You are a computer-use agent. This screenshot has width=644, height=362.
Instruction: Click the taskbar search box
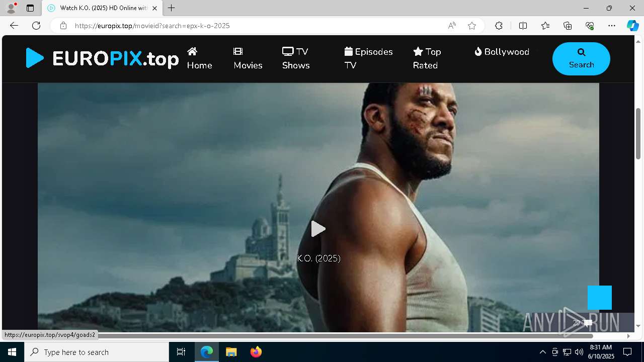pos(97,352)
